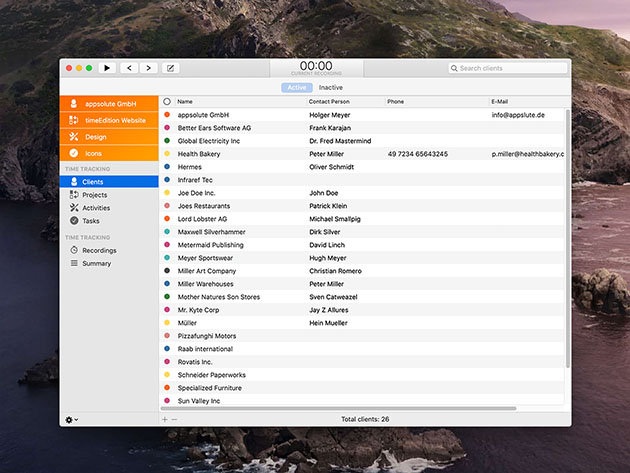Click the blue color dot of Hermes
This screenshot has width=630, height=473.
[167, 167]
